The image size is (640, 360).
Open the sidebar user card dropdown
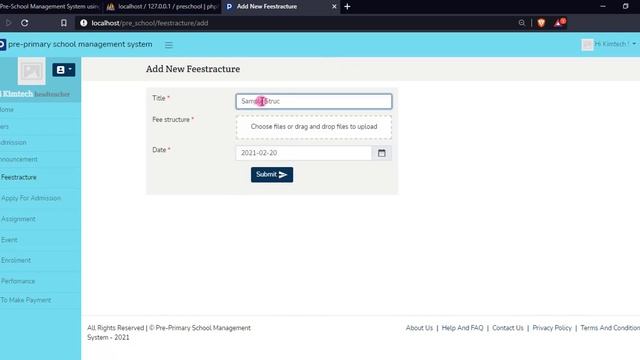64,70
